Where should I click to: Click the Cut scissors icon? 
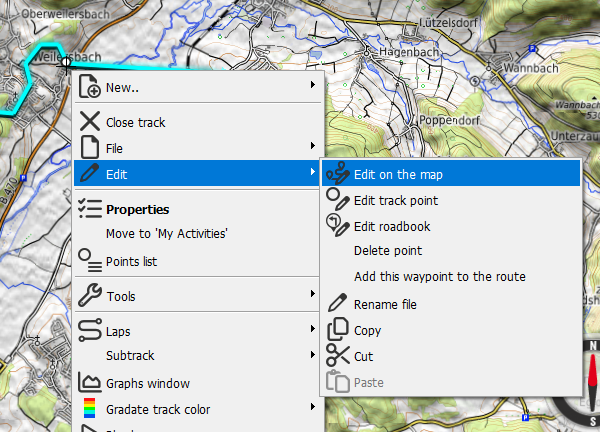pos(337,355)
